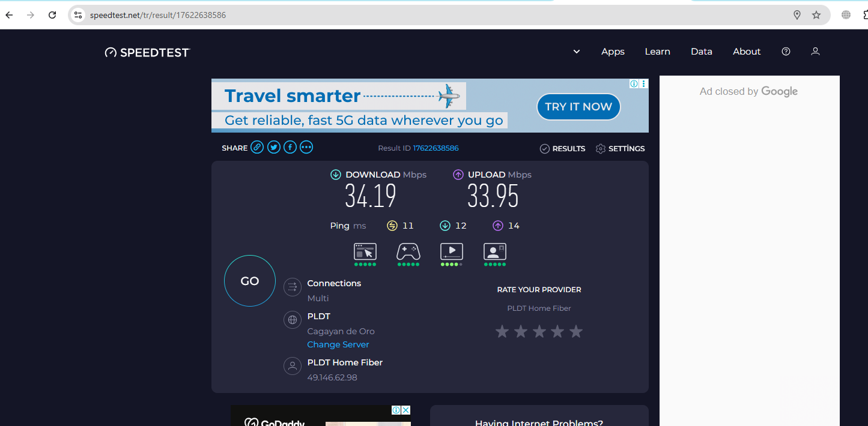Viewport: 868px width, 426px height.
Task: Open the AdChoices info icon on travel ad
Action: click(634, 84)
